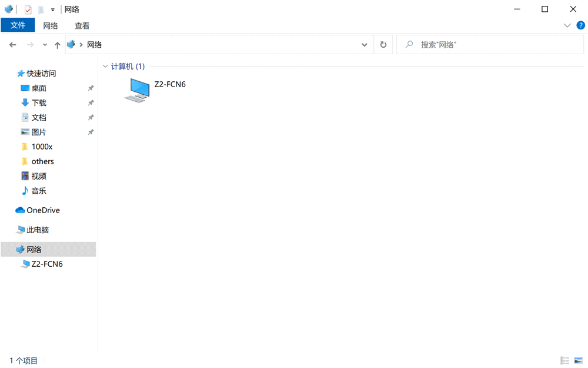This screenshot has height=368, width=588.
Task: Select the Z2-FCN6 computer icon
Action: pos(137,90)
